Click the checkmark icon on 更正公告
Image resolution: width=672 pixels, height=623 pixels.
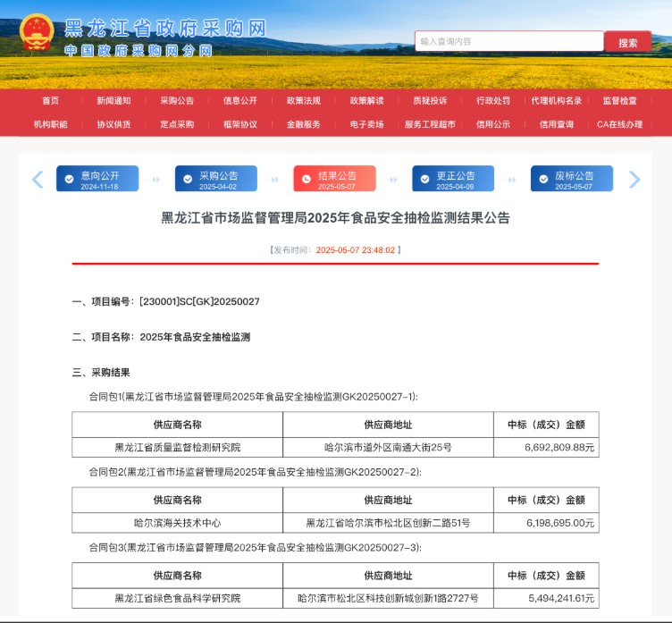pos(424,180)
